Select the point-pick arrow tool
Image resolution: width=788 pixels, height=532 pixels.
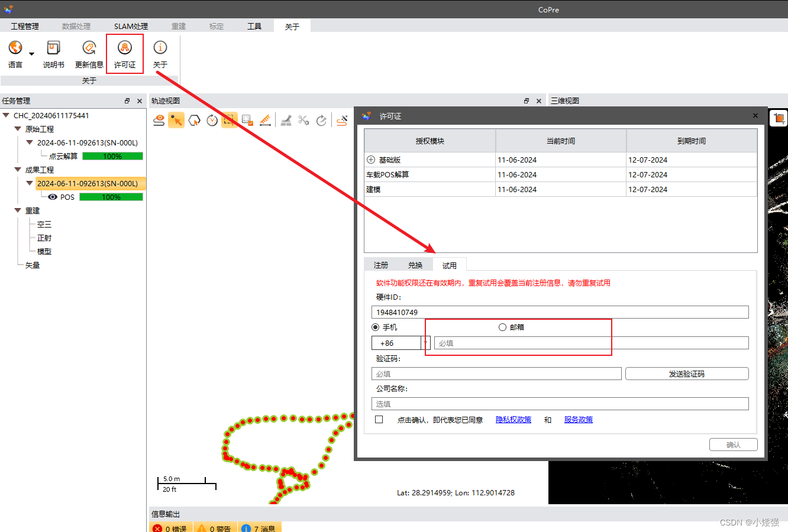click(x=176, y=120)
